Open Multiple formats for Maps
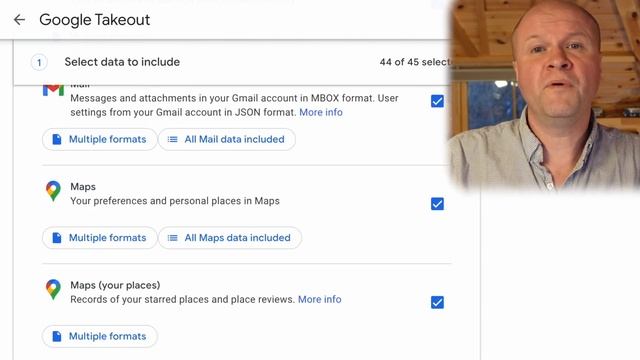Image resolution: width=640 pixels, height=360 pixels. coord(100,238)
